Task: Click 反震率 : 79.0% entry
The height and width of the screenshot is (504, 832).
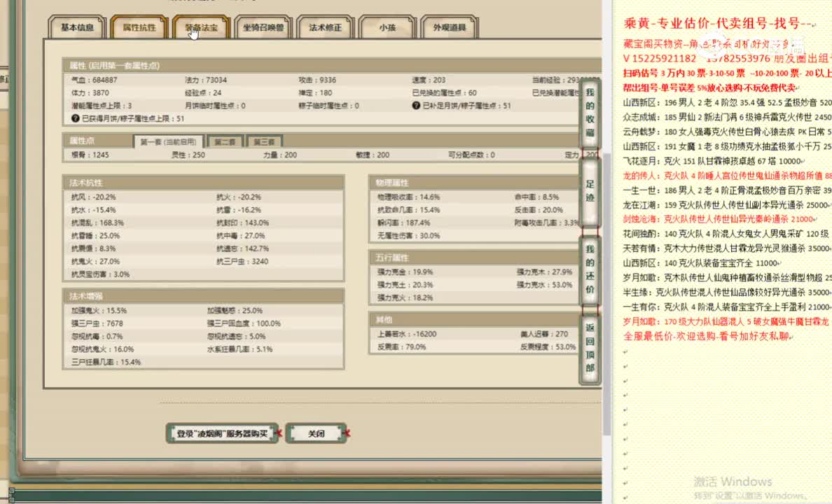Action: [x=402, y=347]
